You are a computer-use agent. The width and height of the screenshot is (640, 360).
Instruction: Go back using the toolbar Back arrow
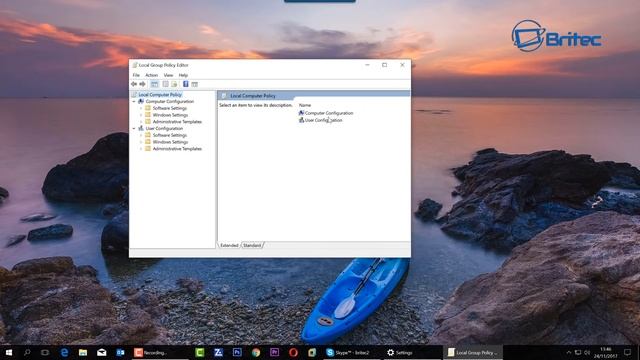coord(134,84)
